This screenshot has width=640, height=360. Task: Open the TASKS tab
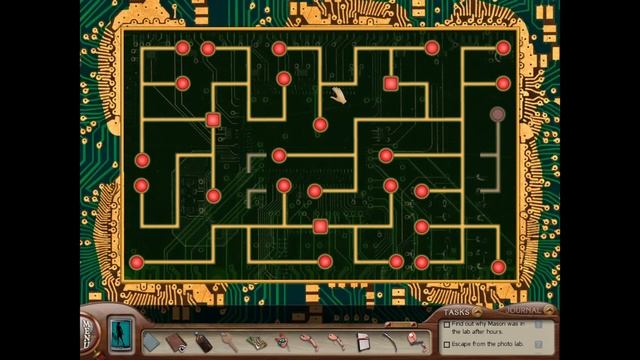coord(456,312)
